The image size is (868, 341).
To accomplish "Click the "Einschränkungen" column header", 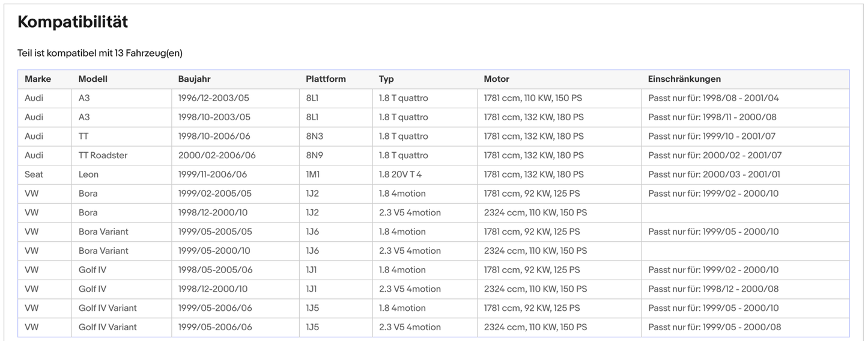I will (x=684, y=79).
